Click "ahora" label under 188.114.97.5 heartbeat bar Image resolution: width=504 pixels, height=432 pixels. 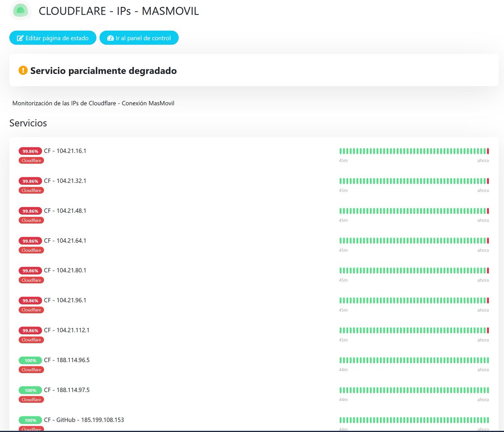tap(483, 399)
